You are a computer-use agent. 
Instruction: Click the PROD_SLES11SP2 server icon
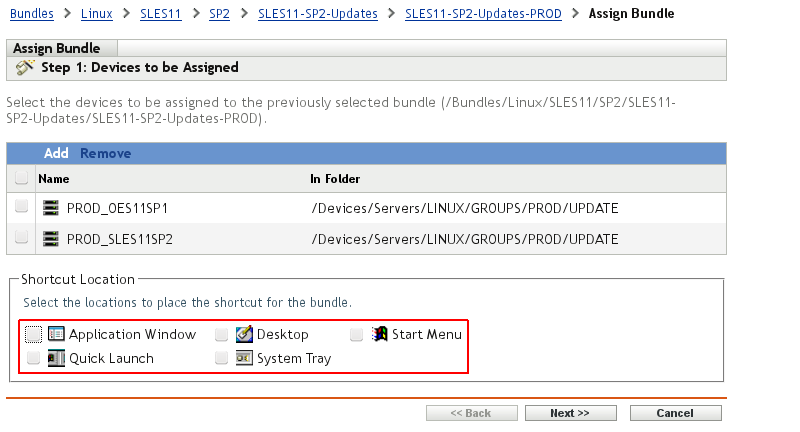coord(52,239)
